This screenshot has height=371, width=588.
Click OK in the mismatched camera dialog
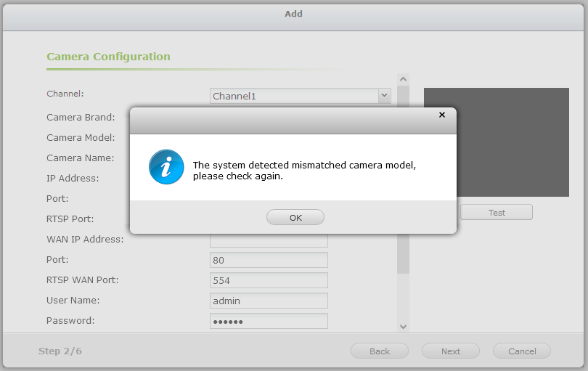click(x=295, y=217)
